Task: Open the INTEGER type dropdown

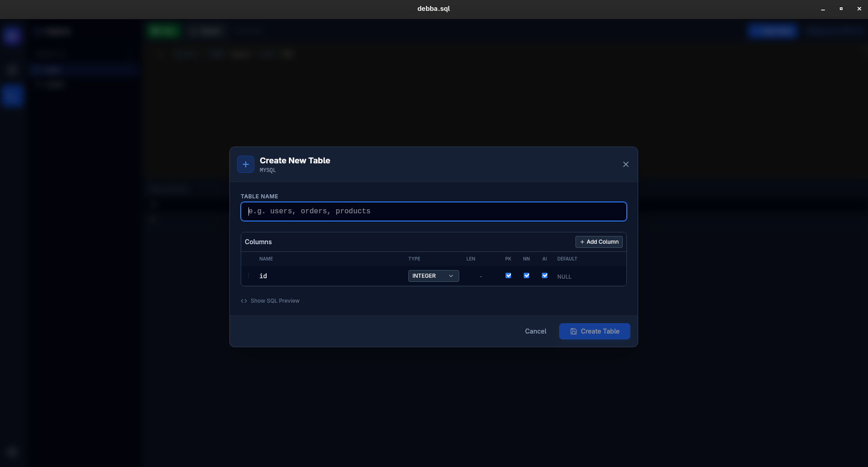Action: [433, 275]
